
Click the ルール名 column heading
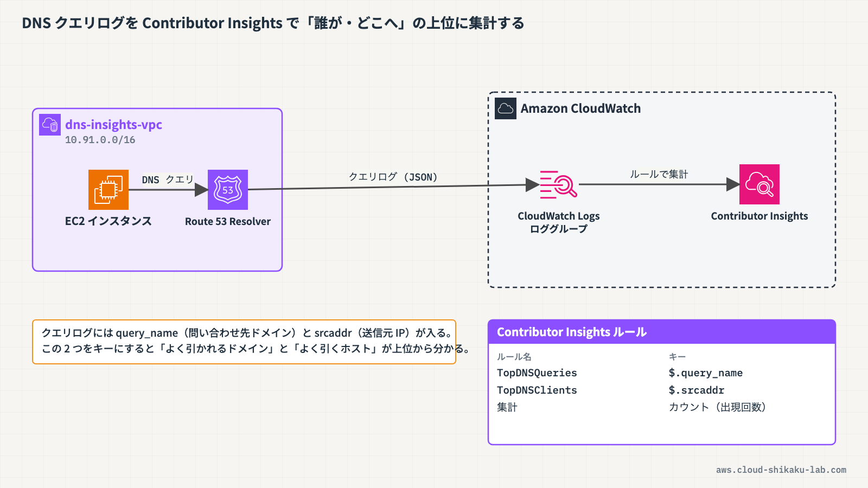point(514,357)
